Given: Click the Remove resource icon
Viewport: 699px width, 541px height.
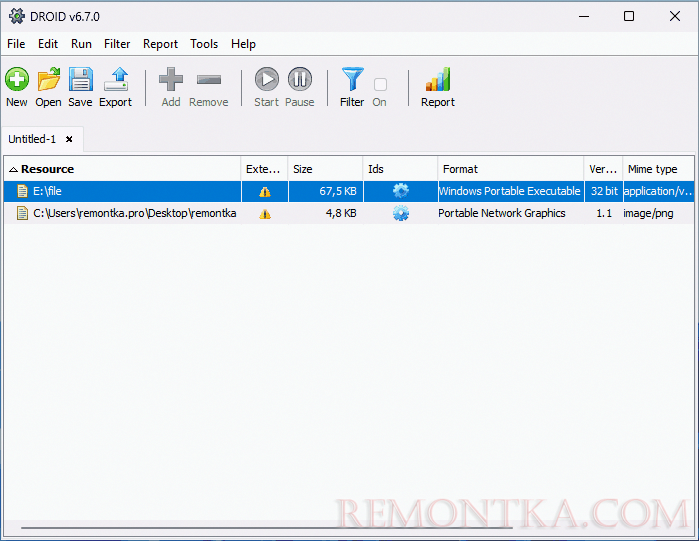Looking at the screenshot, I should click(209, 80).
